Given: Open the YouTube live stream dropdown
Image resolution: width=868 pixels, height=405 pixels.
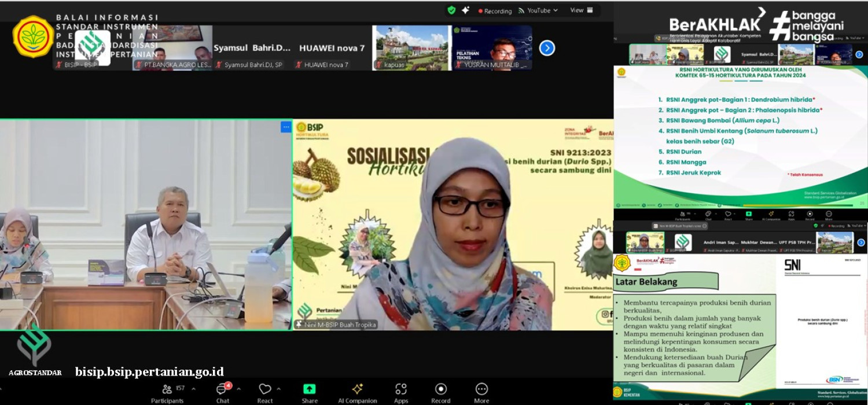Looking at the screenshot, I should pos(538,10).
